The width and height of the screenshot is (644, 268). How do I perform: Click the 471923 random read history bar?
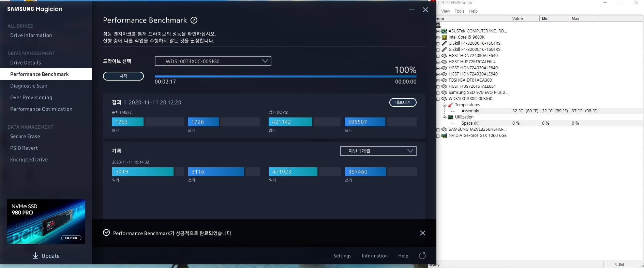coord(304,172)
